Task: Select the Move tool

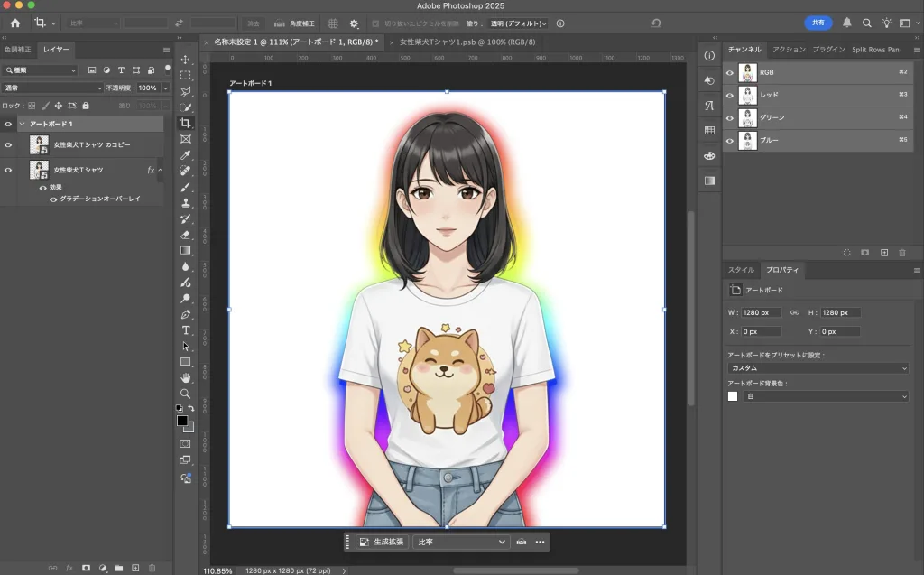Action: pyautogui.click(x=186, y=60)
